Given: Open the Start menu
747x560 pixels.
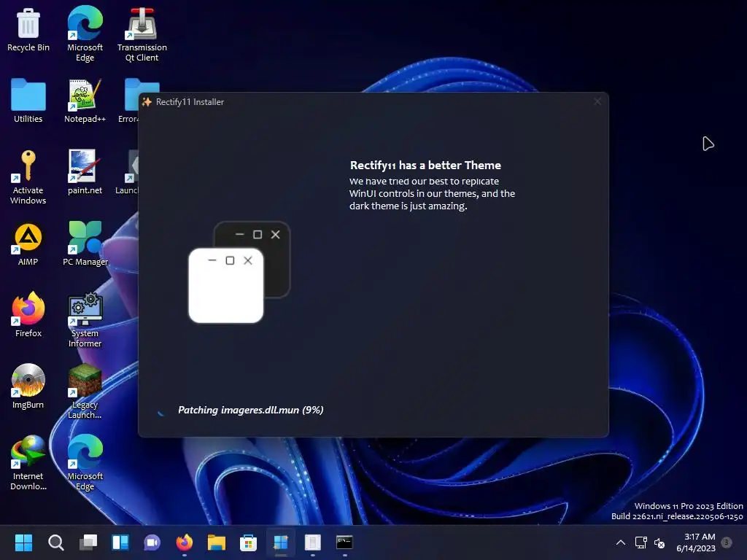Looking at the screenshot, I should [x=23, y=542].
